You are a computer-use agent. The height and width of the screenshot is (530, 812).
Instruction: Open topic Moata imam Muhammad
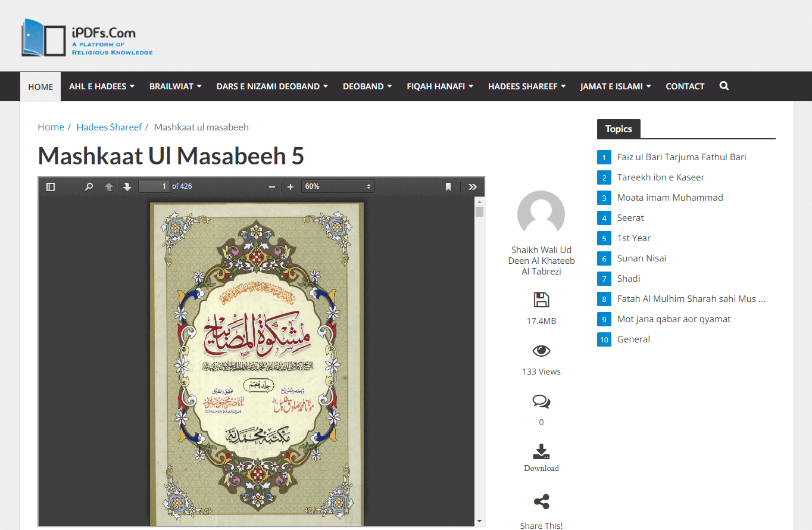(670, 198)
